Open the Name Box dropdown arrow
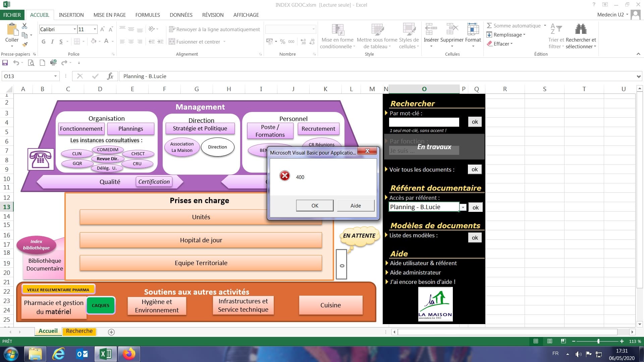Screen dimensions: 644x362 (x=55, y=76)
